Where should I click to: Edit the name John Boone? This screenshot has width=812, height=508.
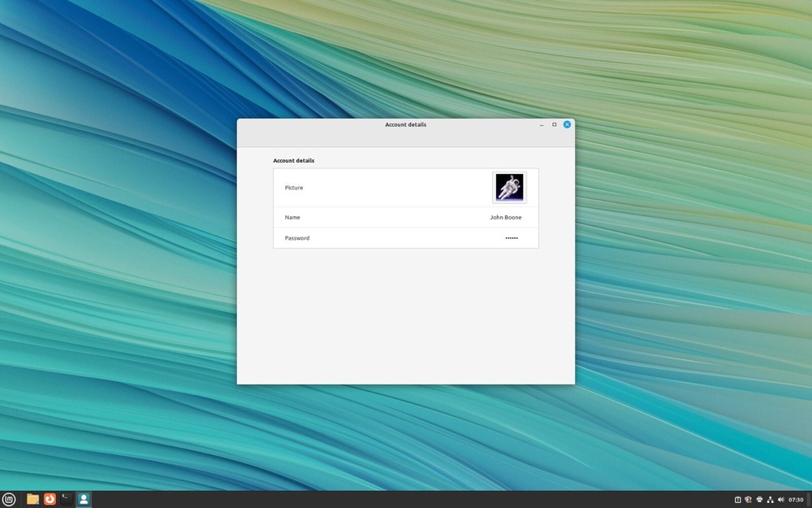(506, 217)
